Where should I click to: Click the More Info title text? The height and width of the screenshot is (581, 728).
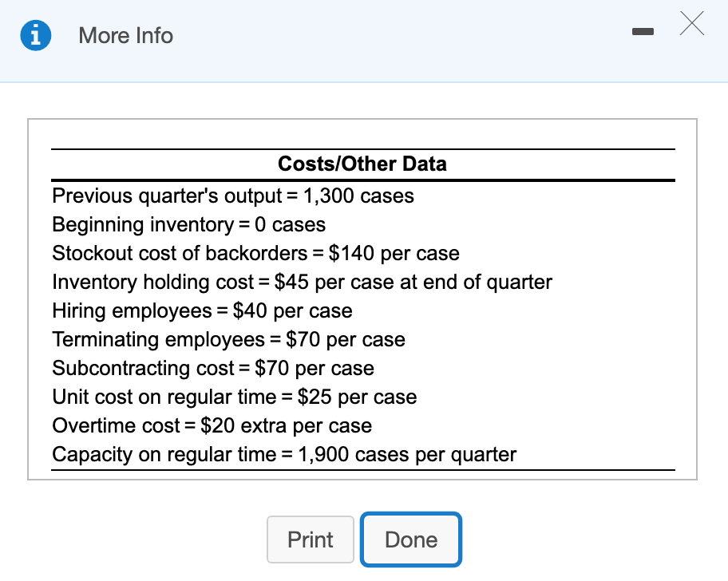pyautogui.click(x=126, y=36)
